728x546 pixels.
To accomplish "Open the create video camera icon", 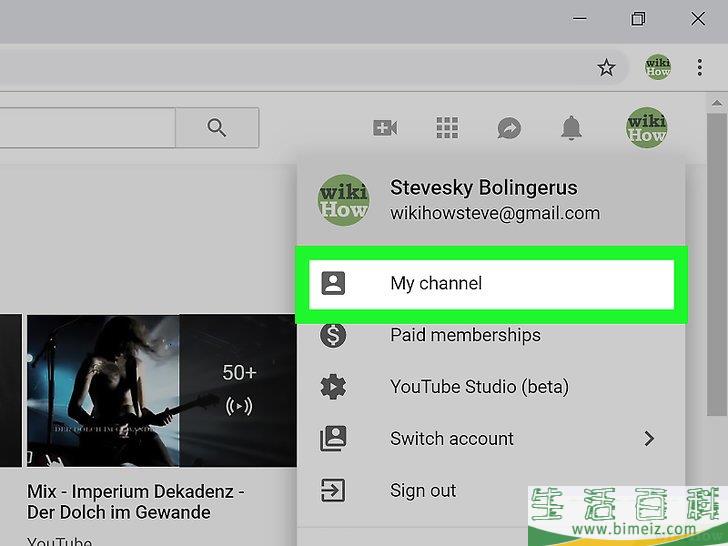I will [x=385, y=128].
